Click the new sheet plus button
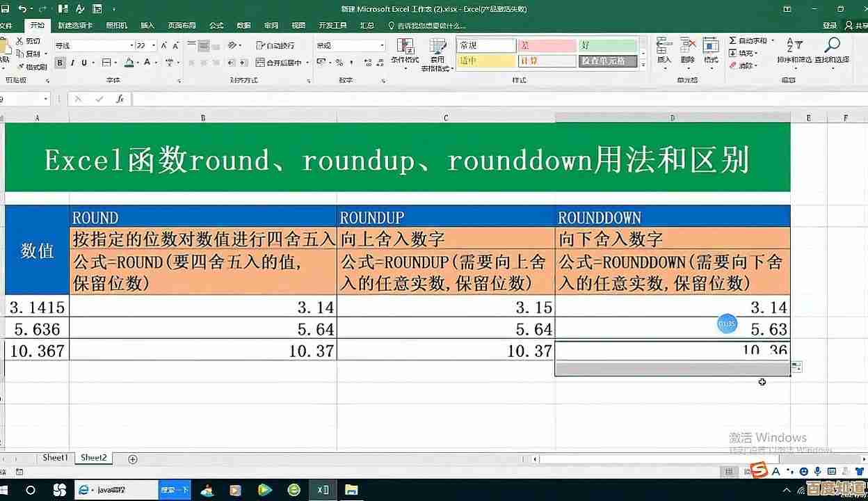The width and height of the screenshot is (868, 501). pos(132,459)
